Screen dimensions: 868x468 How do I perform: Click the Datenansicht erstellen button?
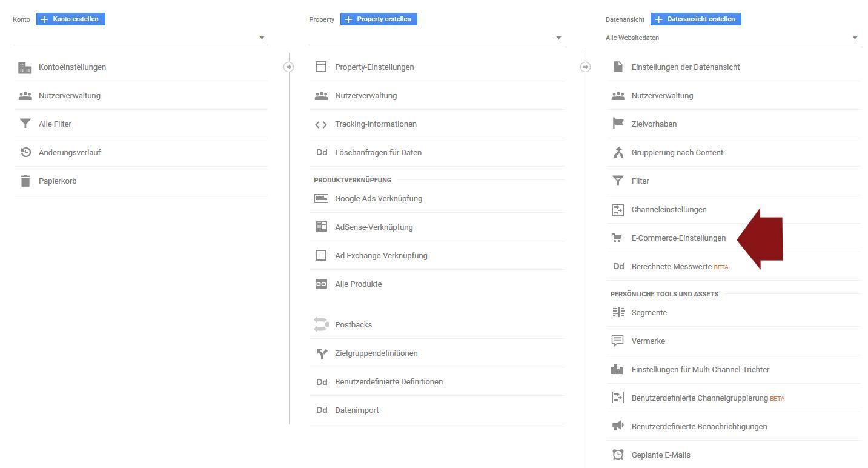[x=695, y=19]
